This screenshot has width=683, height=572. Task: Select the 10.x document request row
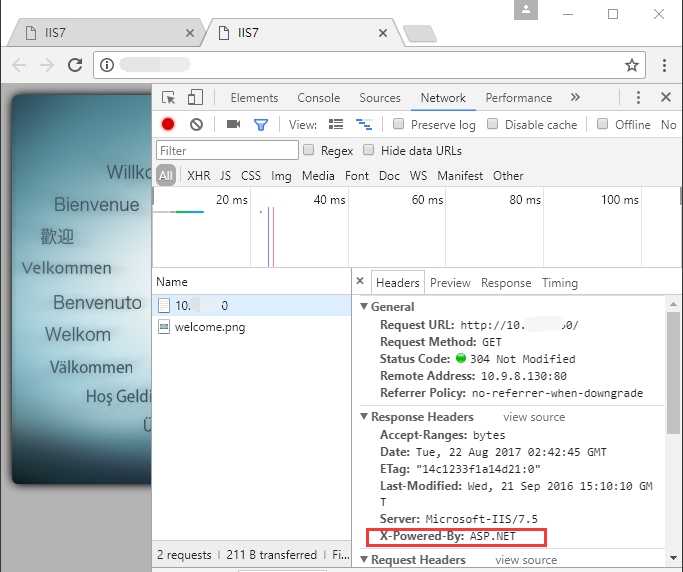point(251,305)
